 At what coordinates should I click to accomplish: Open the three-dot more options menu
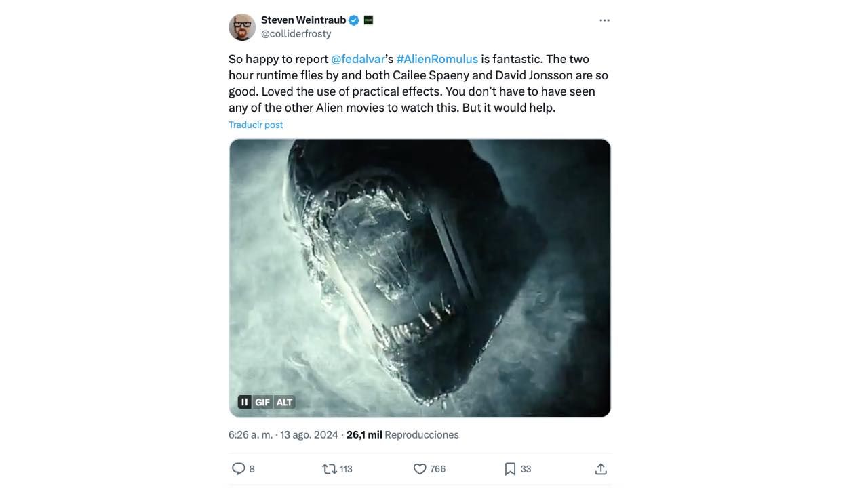604,20
